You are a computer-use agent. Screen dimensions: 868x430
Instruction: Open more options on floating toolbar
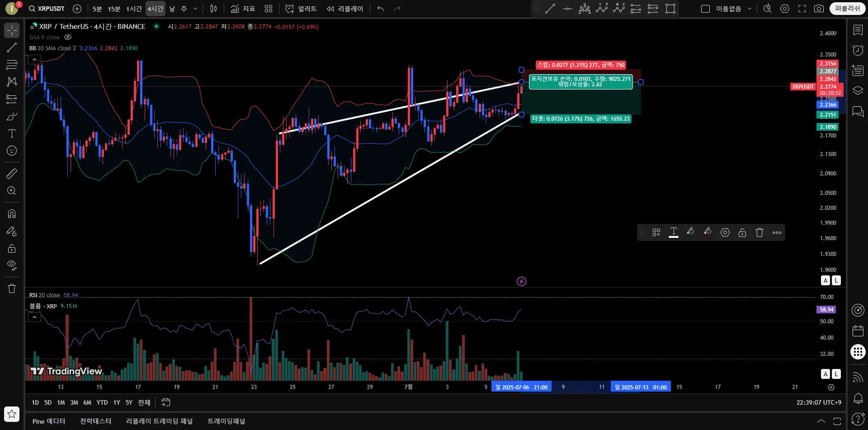pyautogui.click(x=777, y=232)
